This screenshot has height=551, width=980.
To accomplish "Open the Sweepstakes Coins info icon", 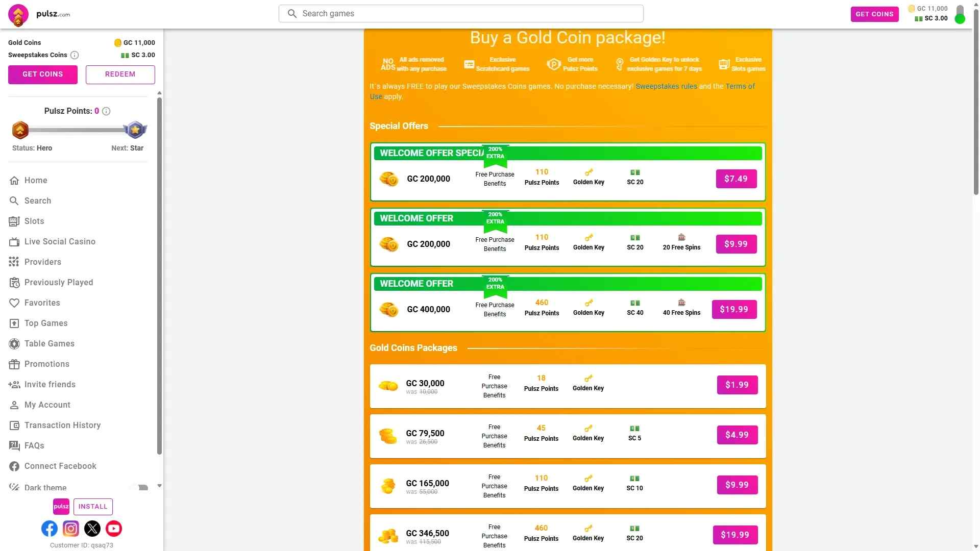I will click(75, 55).
